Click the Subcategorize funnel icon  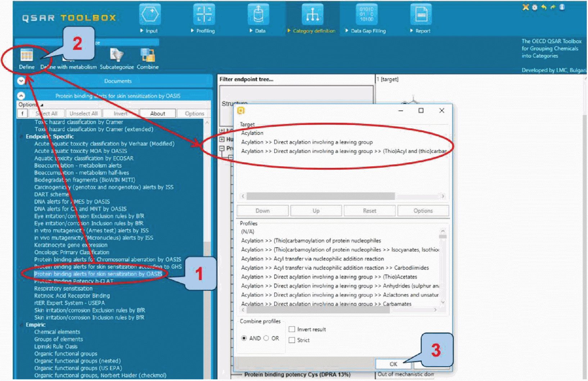[x=117, y=56]
